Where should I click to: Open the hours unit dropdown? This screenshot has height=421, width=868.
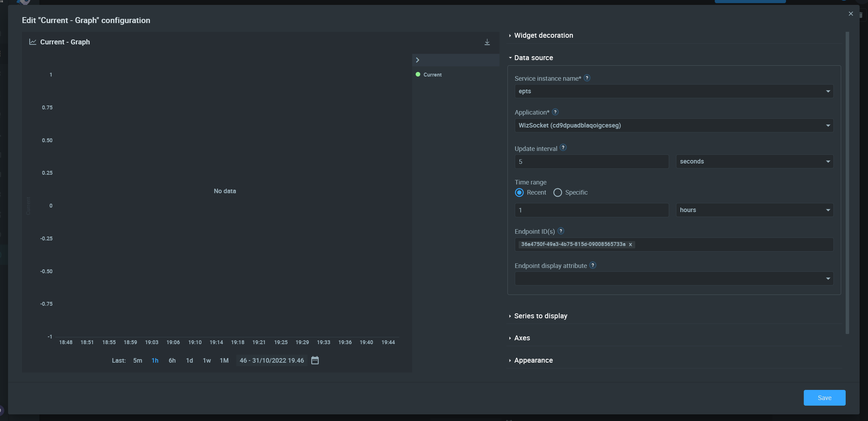(x=755, y=210)
